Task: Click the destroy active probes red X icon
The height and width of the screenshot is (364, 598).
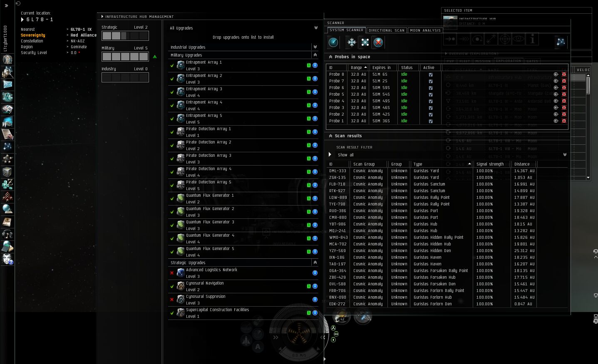Action: 378,42
